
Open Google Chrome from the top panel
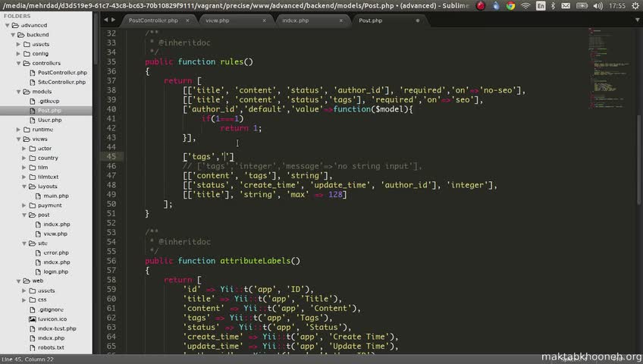pos(510,5)
